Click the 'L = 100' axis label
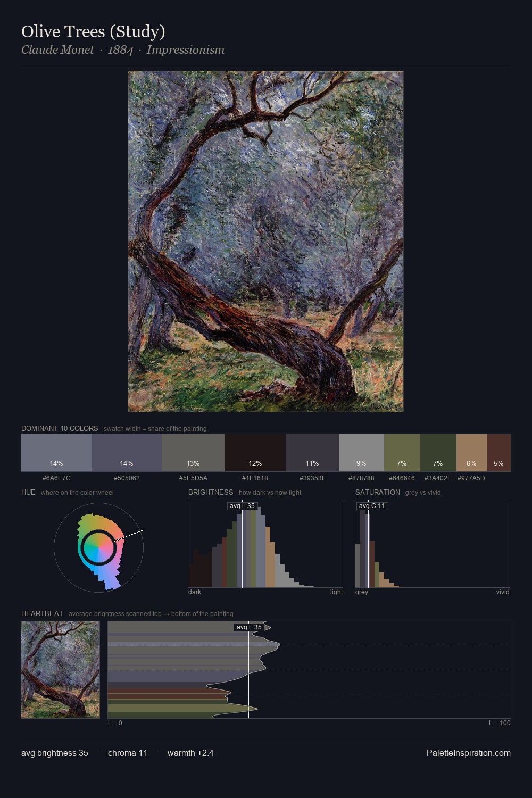The image size is (532, 798). pyautogui.click(x=500, y=723)
